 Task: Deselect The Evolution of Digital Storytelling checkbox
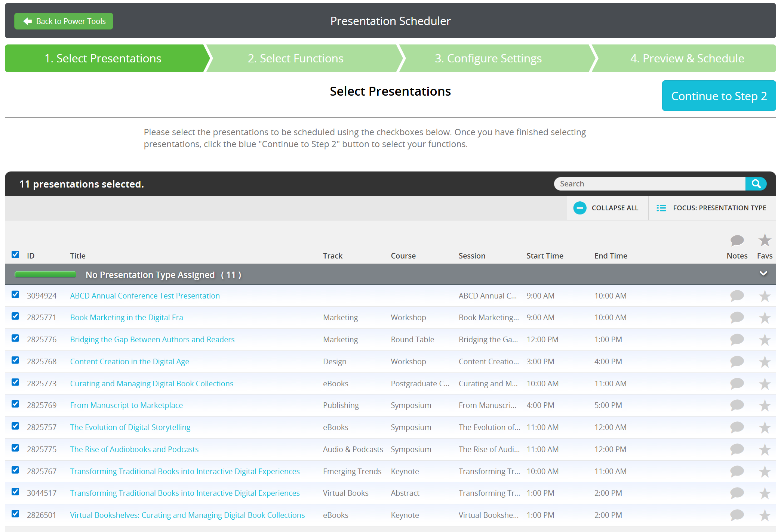point(15,426)
